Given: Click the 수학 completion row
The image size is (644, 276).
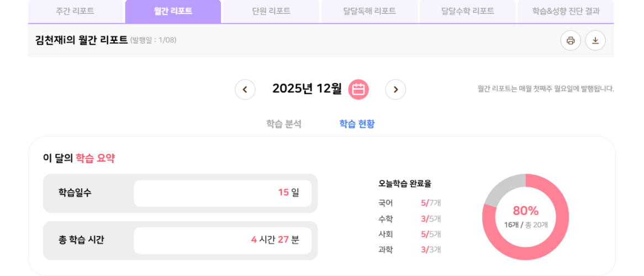Looking at the screenshot, I should pyautogui.click(x=409, y=218).
